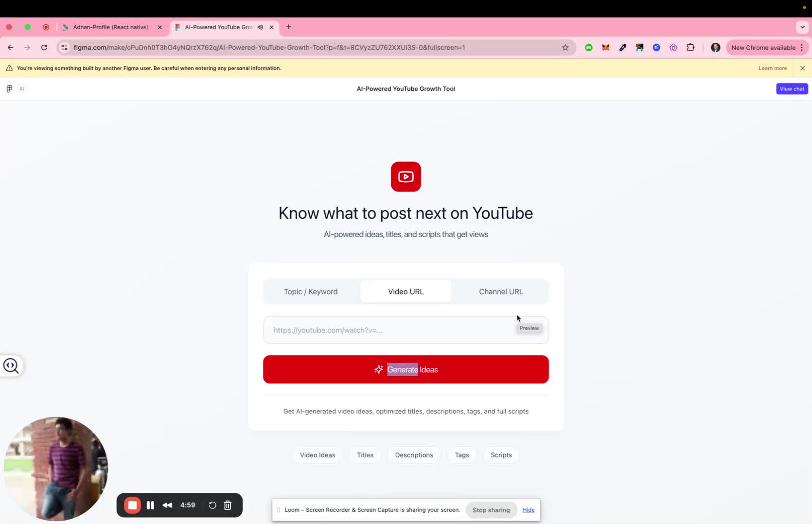The width and height of the screenshot is (812, 524).
Task: Delete the Loom recording with trash icon
Action: coord(228,505)
